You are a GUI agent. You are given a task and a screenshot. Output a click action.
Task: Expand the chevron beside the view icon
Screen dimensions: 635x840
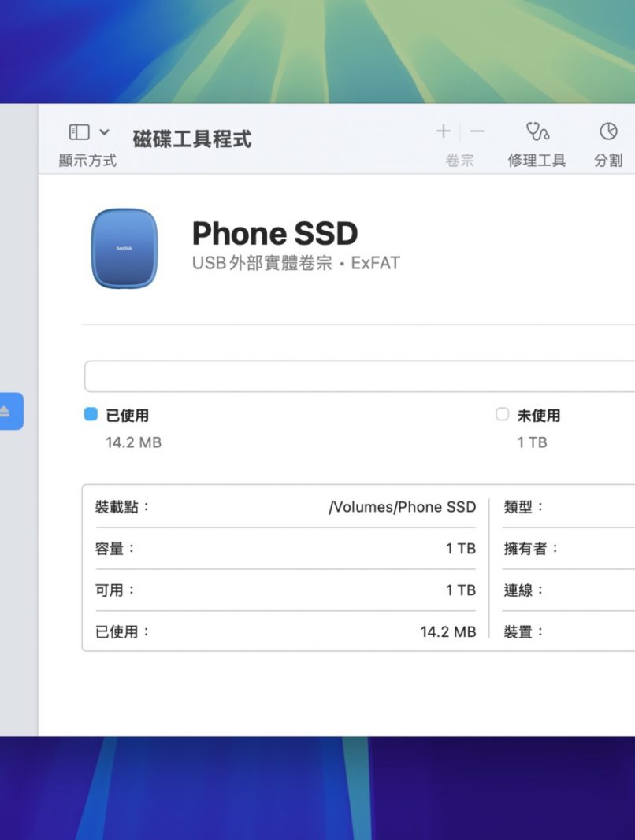click(x=104, y=132)
